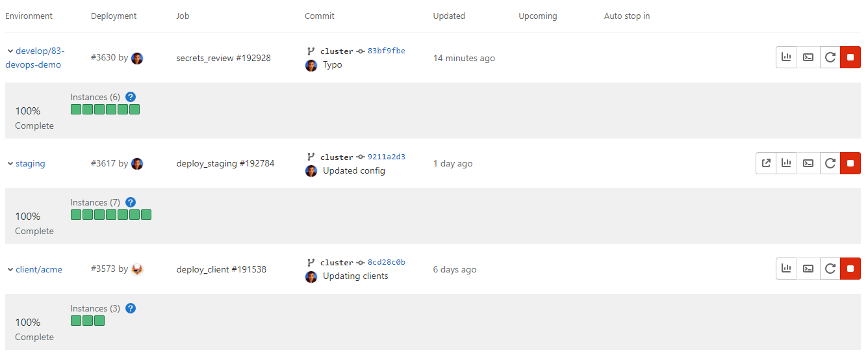Screen dimensions: 868x357
Task: Open the staging environment link
Action: coord(31,164)
